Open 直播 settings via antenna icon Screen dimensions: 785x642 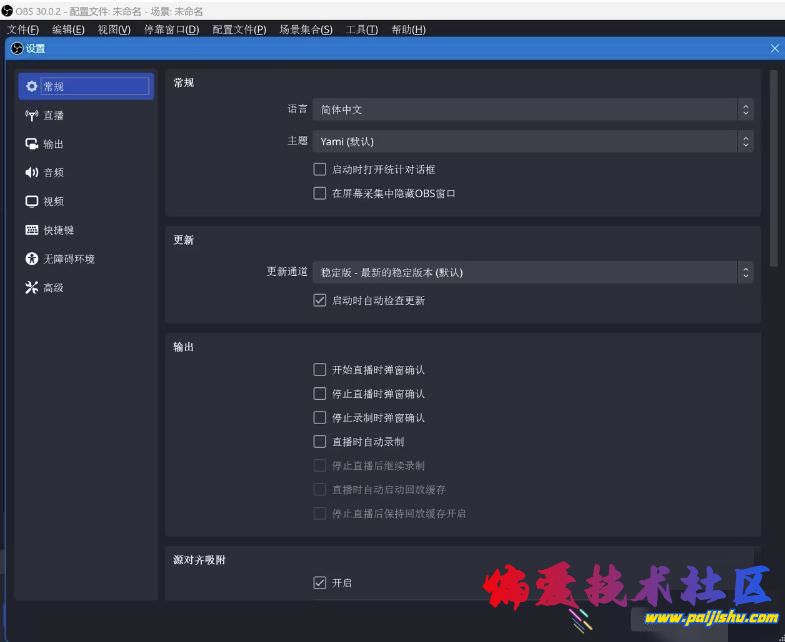[32, 115]
